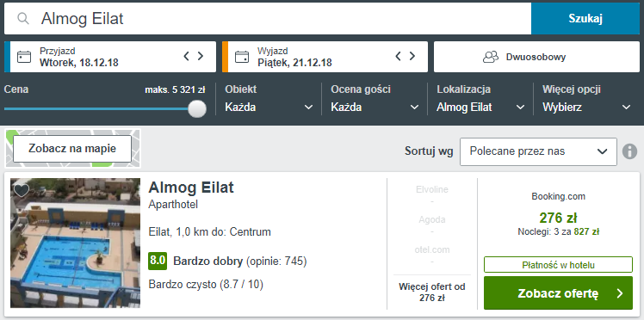
Task: Click Bardzo dobry (opinie: 745) reviews
Action: (x=240, y=261)
